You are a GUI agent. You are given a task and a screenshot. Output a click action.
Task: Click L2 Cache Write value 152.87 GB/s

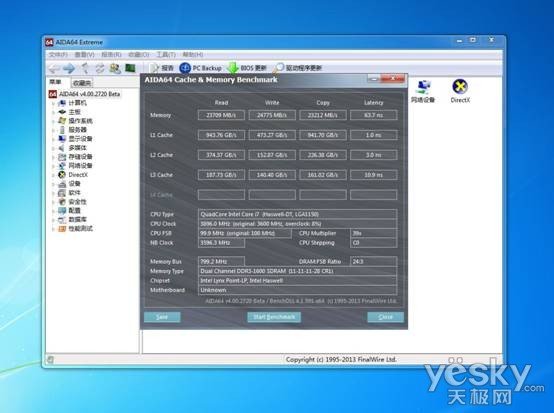coord(272,155)
